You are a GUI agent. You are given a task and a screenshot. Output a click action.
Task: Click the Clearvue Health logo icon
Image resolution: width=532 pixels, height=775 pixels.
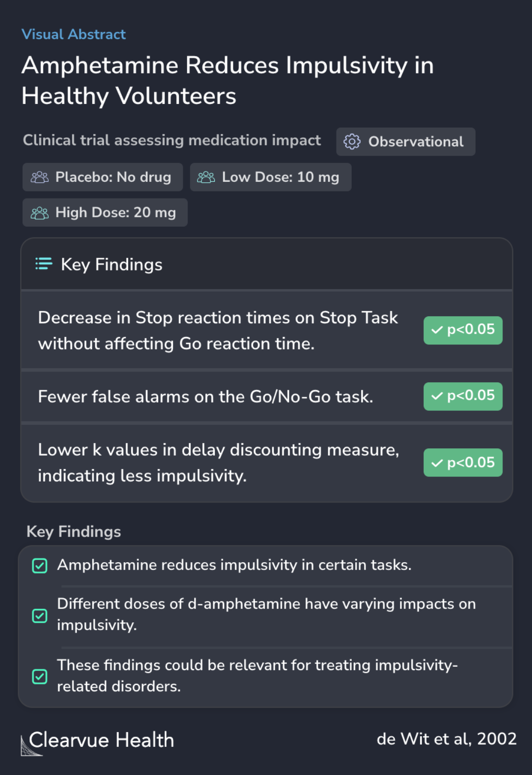click(x=30, y=745)
